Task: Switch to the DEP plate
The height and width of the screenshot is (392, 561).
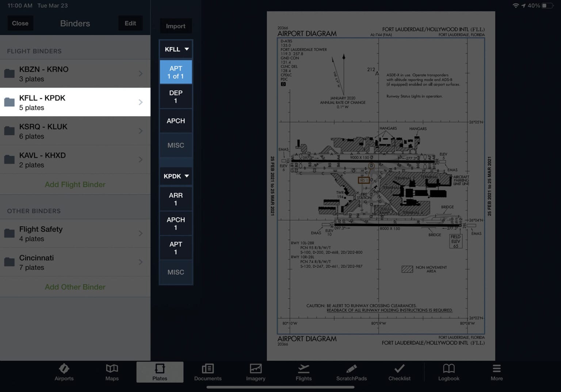Action: pos(176,96)
